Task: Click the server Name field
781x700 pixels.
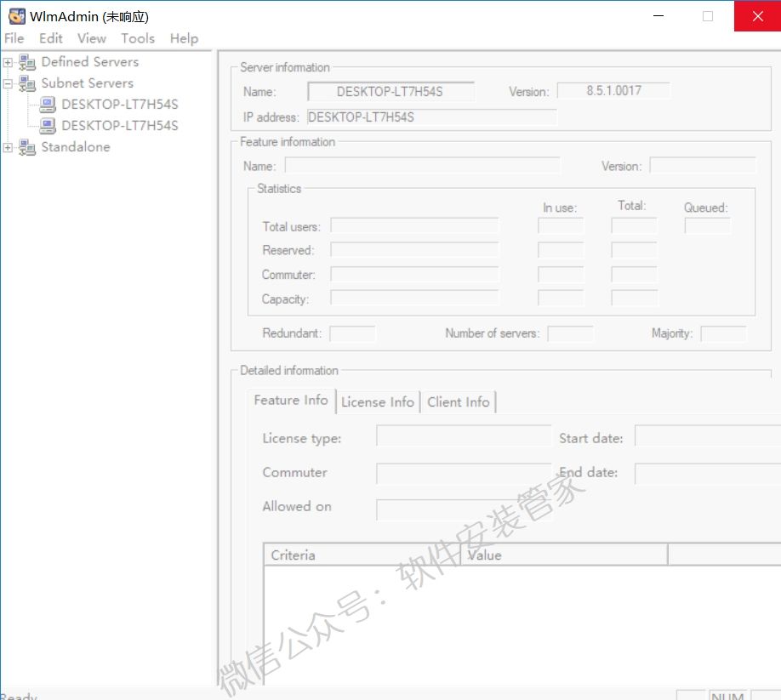Action: click(x=391, y=92)
